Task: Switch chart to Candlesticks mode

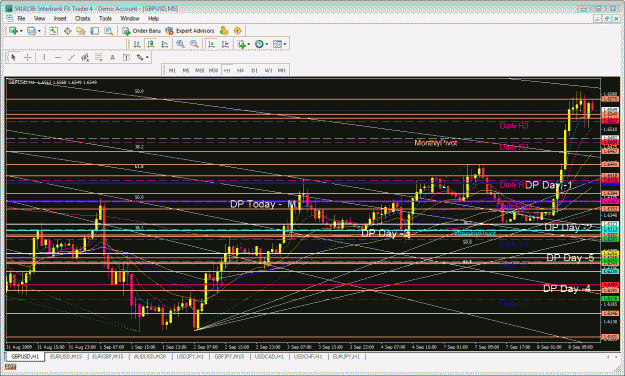Action: pos(151,44)
